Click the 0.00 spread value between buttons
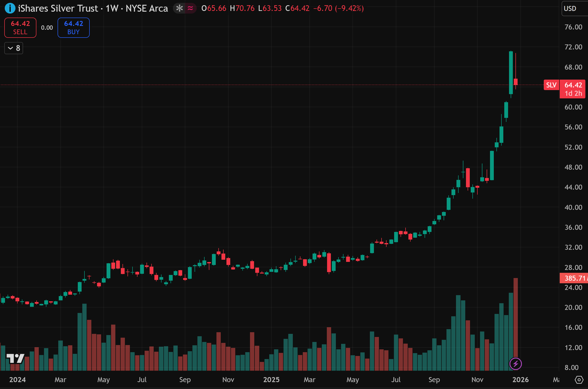588x389 pixels. [x=47, y=28]
